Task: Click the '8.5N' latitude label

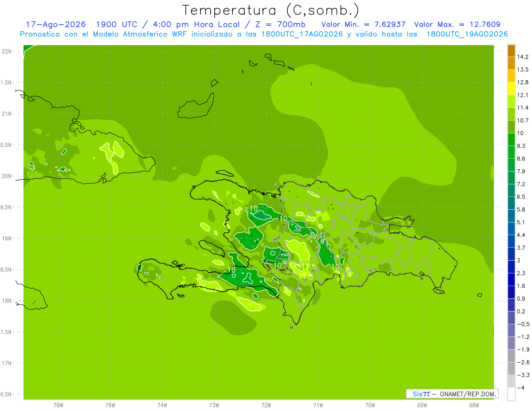Action: (x=7, y=270)
